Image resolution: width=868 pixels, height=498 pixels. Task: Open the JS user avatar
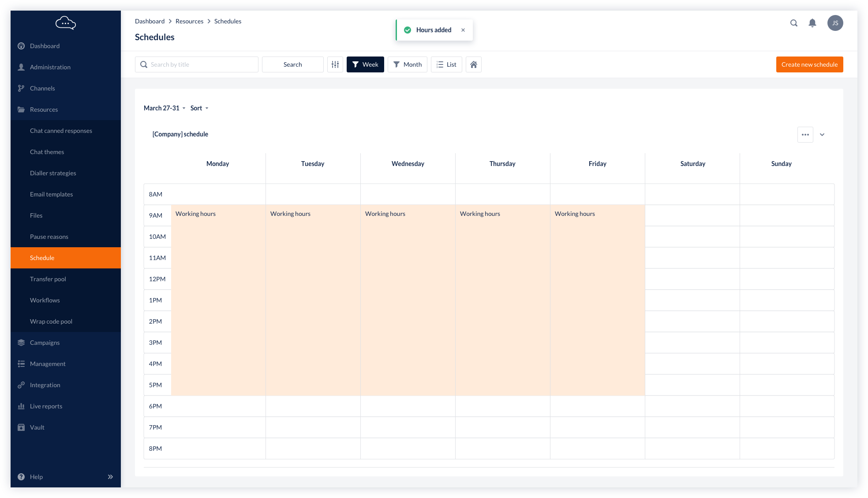click(835, 23)
